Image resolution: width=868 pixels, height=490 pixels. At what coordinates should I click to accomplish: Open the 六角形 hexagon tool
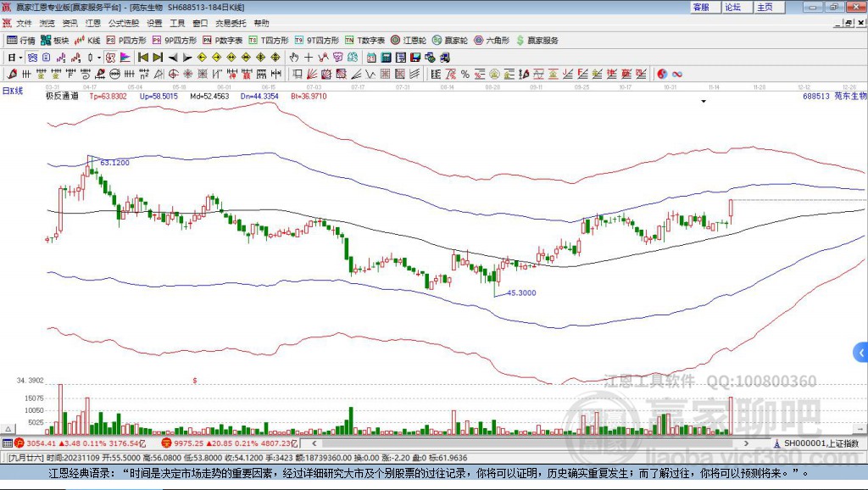click(x=492, y=41)
